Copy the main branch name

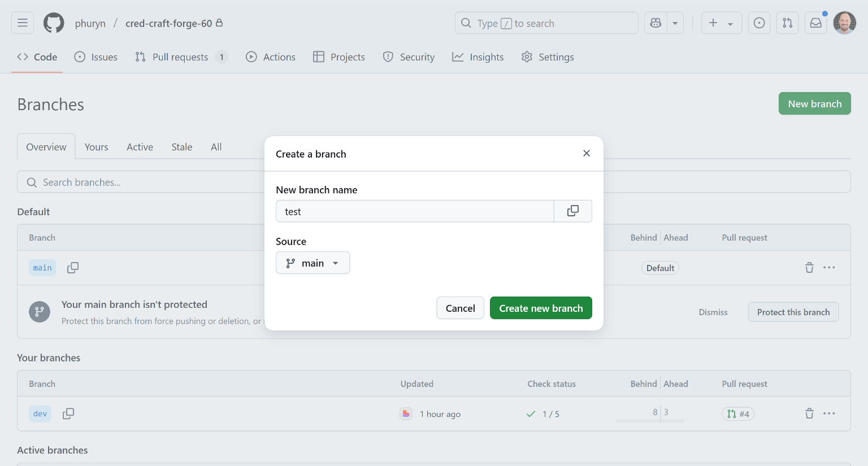point(72,267)
